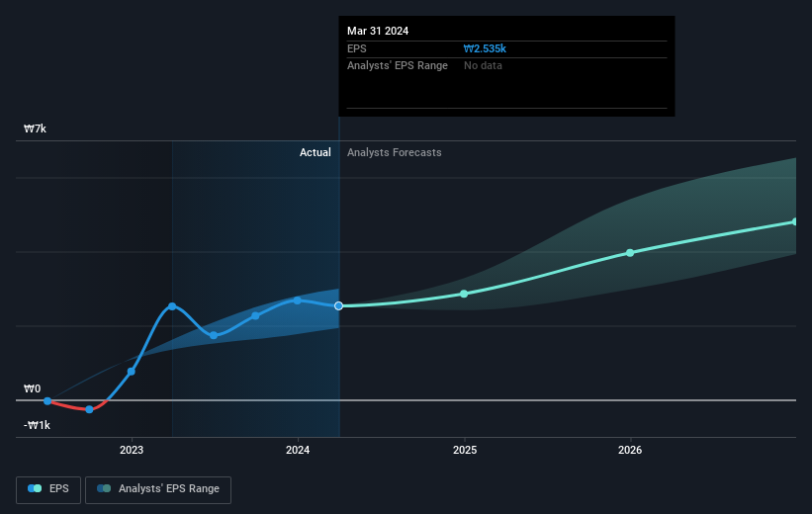Click the late-2023 EPS data point
The image size is (812, 514).
(255, 315)
